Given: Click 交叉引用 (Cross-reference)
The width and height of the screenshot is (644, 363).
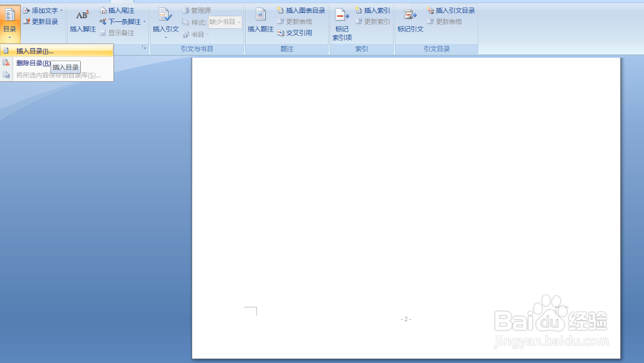Looking at the screenshot, I should (x=294, y=33).
